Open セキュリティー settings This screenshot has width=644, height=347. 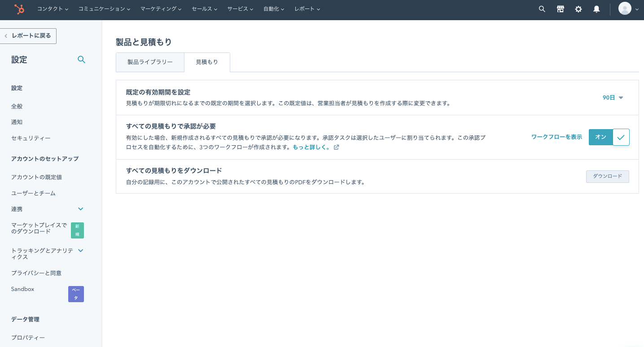[x=31, y=139]
